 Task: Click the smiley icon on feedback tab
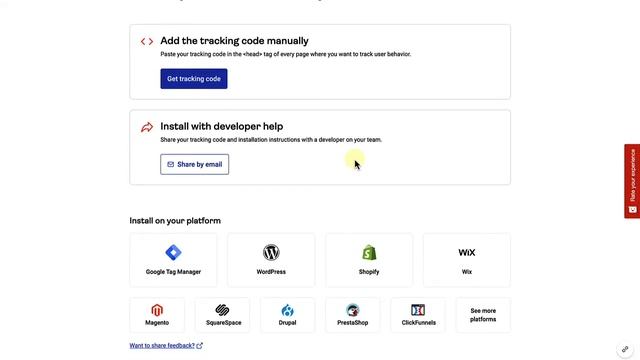pos(633,209)
